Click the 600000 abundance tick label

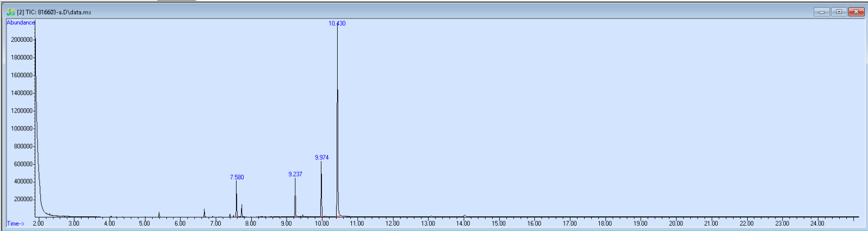[23, 164]
